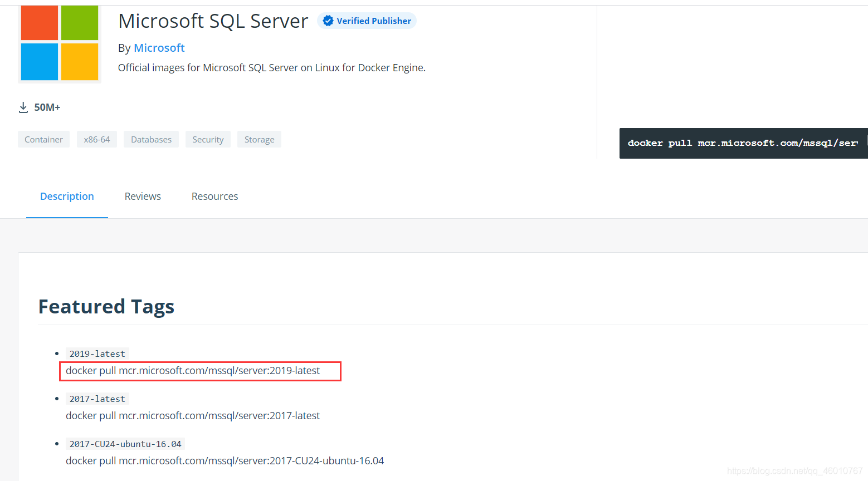Click the Featured Tags heading
868x481 pixels.
click(x=106, y=307)
